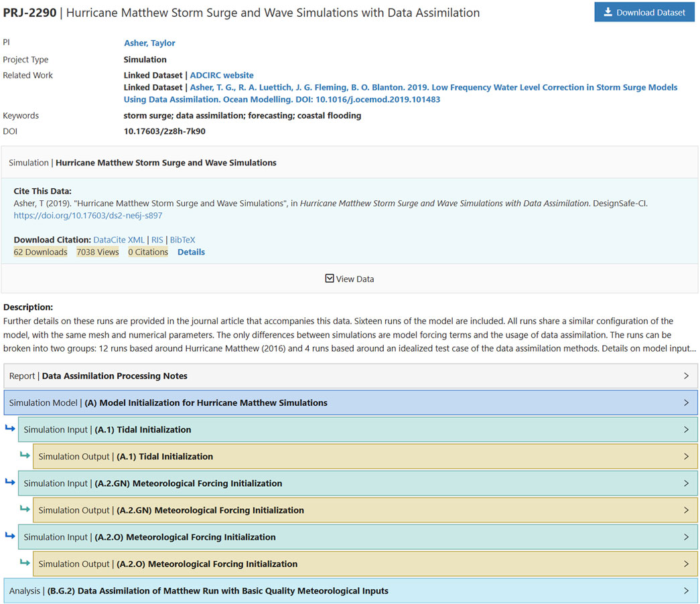Expand Simulation Output (A.2.O) chevron
This screenshot has height=604, width=700.
pyautogui.click(x=686, y=564)
